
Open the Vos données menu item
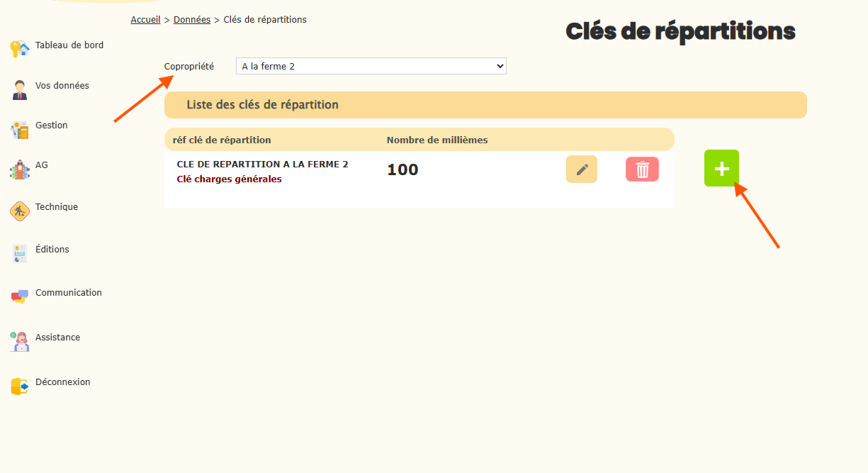62,86
